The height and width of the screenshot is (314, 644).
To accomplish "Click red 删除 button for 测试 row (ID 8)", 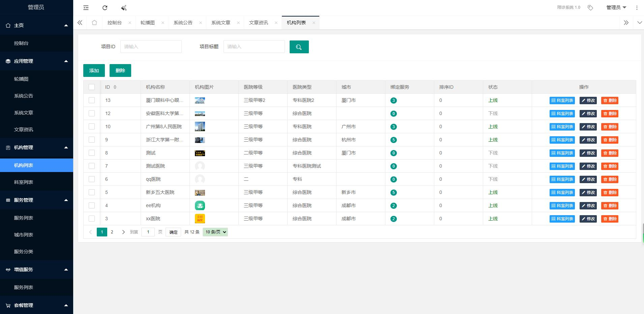I will [610, 153].
